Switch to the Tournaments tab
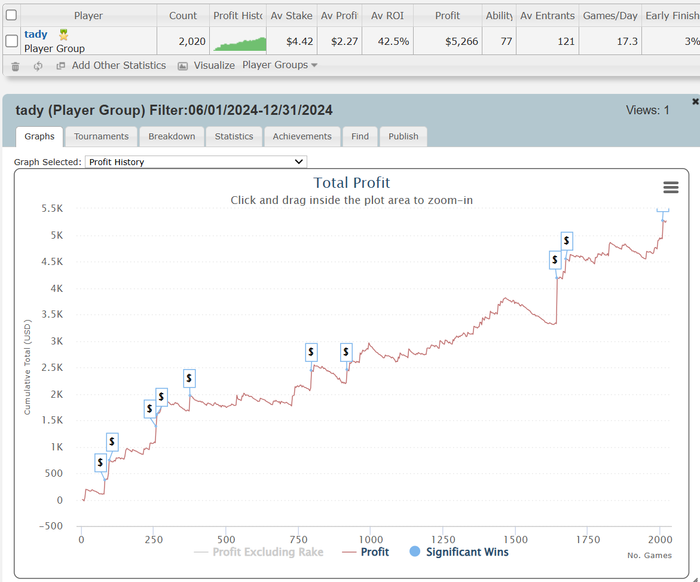 [101, 137]
